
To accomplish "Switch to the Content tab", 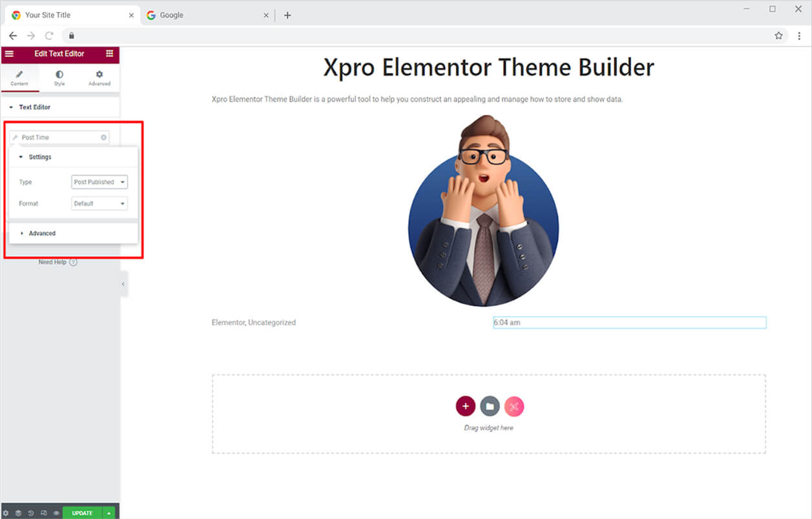I will [19, 78].
